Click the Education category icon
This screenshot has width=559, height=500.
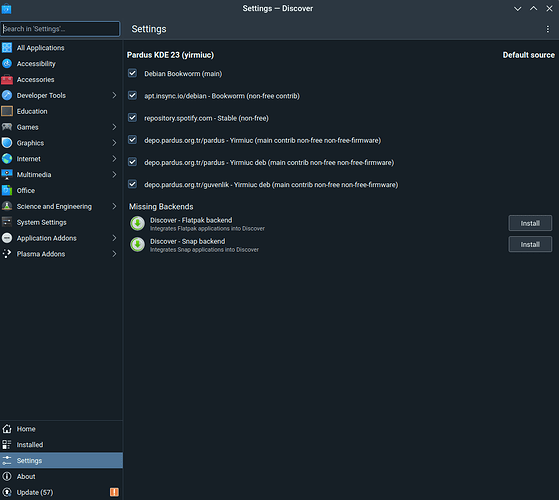[x=7, y=111]
